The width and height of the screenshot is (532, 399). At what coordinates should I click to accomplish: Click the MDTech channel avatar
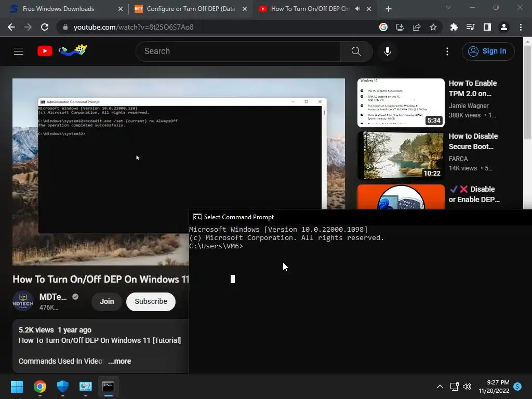pyautogui.click(x=23, y=301)
